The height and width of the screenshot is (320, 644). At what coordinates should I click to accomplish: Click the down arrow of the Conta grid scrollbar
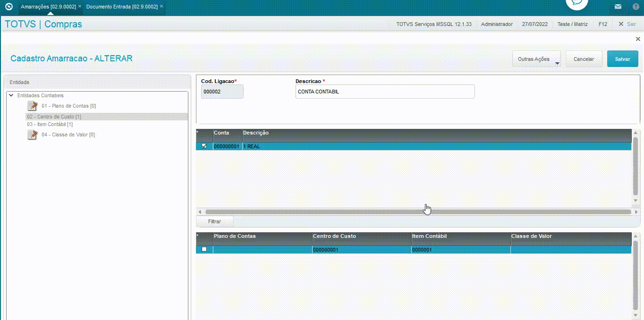point(636,201)
